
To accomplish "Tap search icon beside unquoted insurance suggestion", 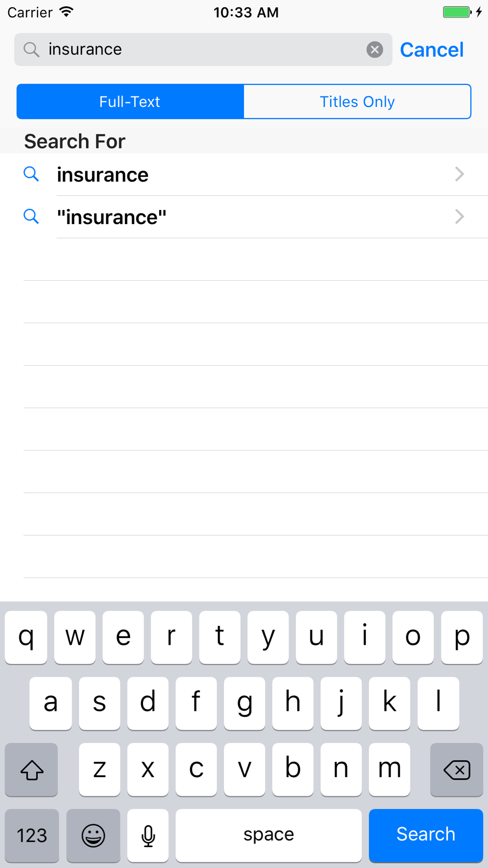I will pos(31,174).
